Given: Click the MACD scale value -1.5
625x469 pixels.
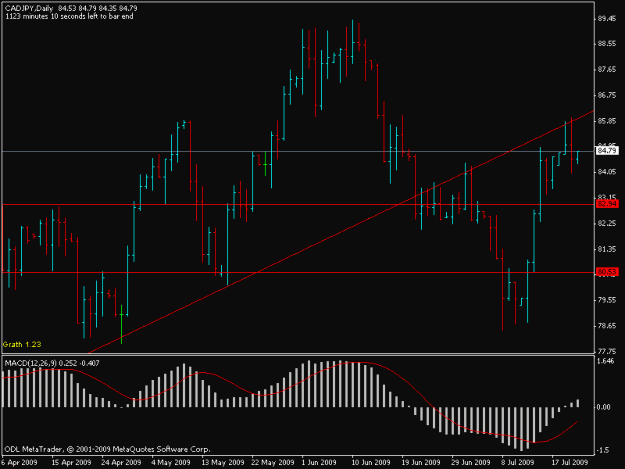Looking at the screenshot, I should (x=603, y=450).
